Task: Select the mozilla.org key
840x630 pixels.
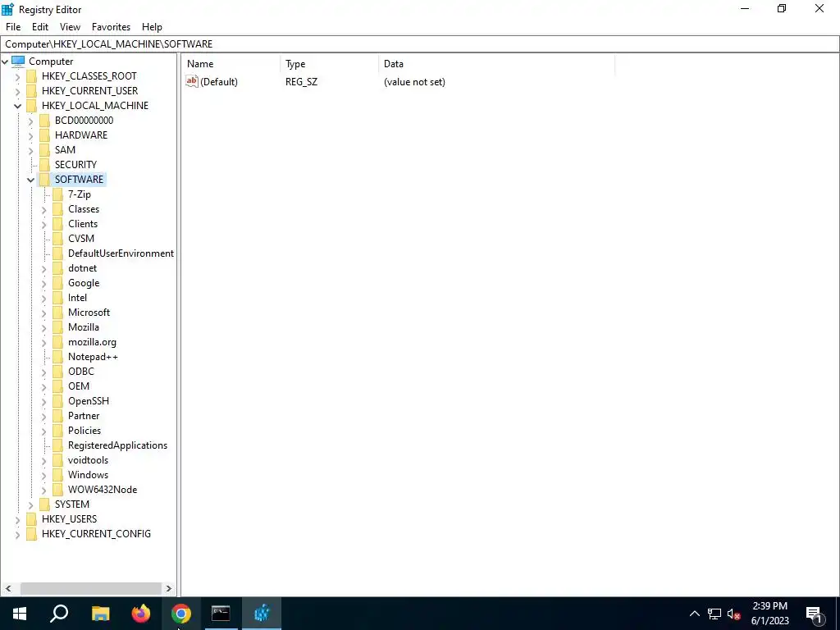Action: pos(92,342)
